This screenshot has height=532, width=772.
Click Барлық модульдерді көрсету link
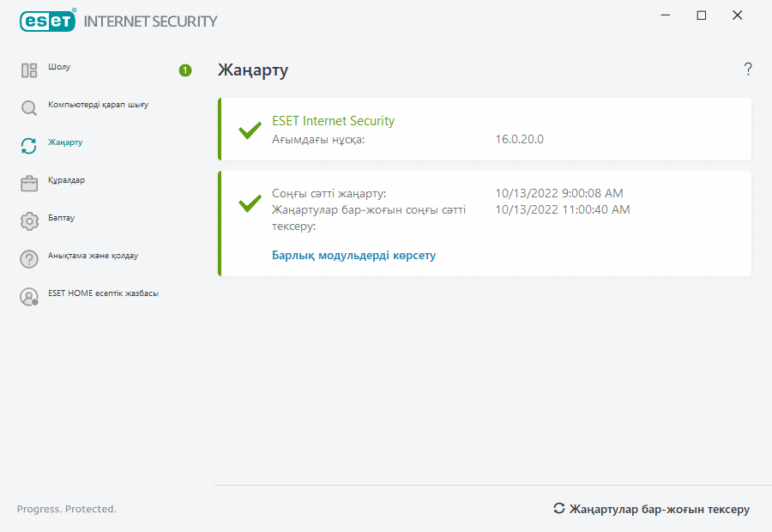coord(353,256)
